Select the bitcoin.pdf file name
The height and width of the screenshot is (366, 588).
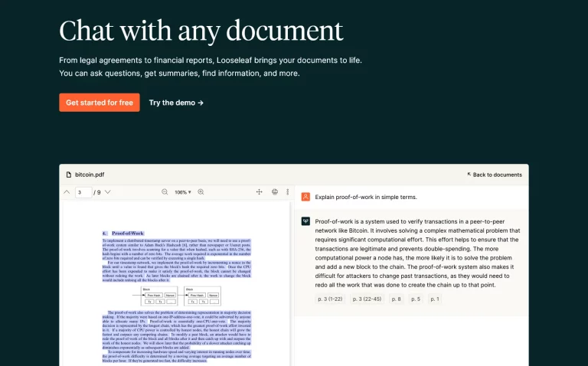tap(90, 175)
